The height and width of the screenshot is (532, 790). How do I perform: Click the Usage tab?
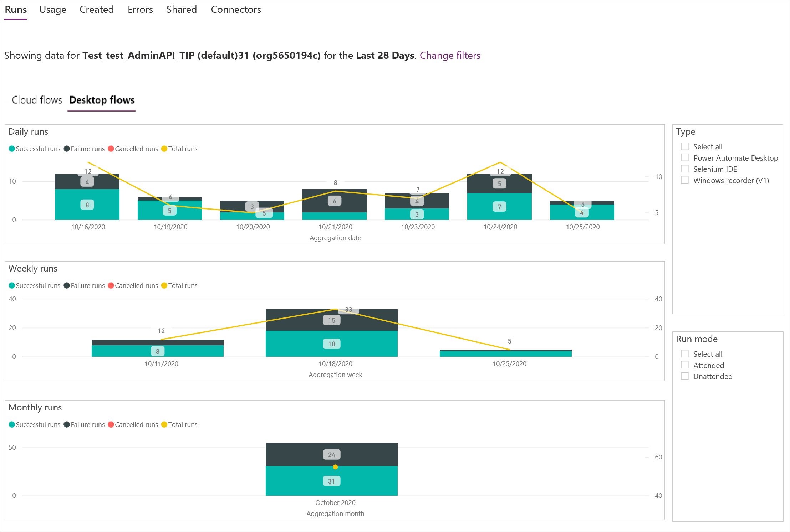(x=52, y=10)
